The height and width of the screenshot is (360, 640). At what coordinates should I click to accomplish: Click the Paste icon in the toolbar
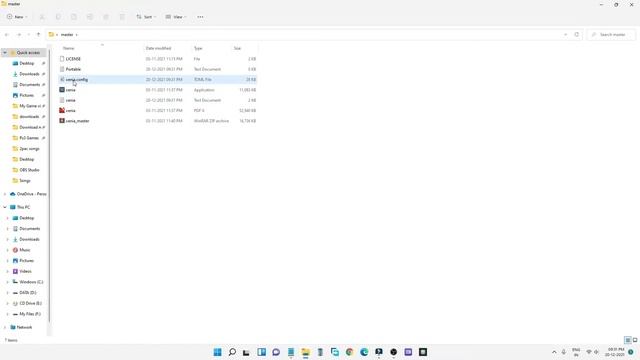click(x=74, y=17)
